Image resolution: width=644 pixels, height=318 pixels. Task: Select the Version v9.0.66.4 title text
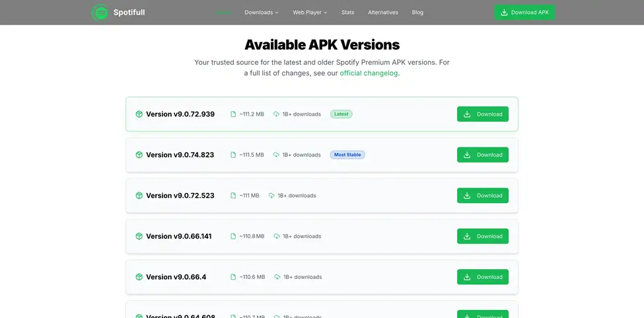tap(176, 277)
